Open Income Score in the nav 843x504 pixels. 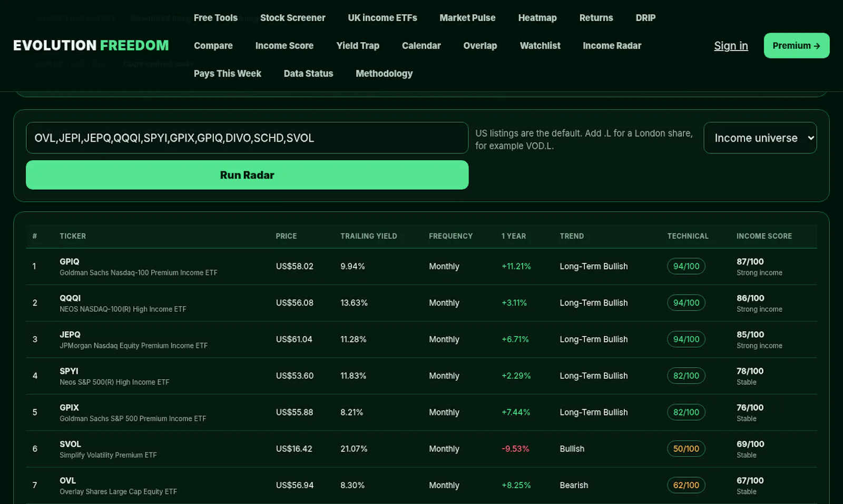[285, 46]
